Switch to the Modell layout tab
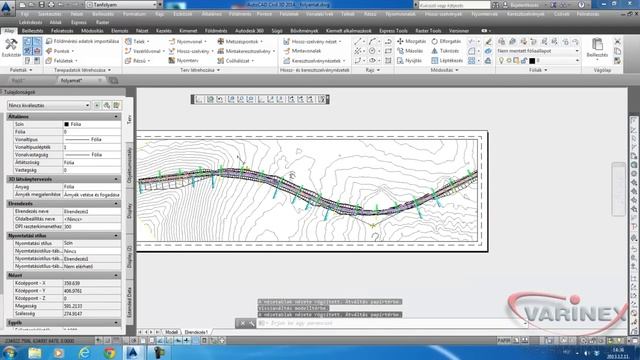This screenshot has height=360, width=640. click(171, 332)
